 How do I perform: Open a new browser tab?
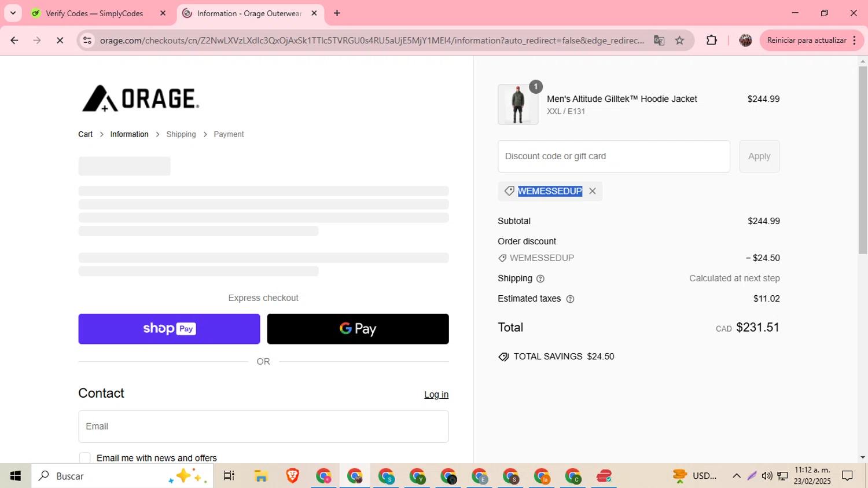(x=337, y=13)
